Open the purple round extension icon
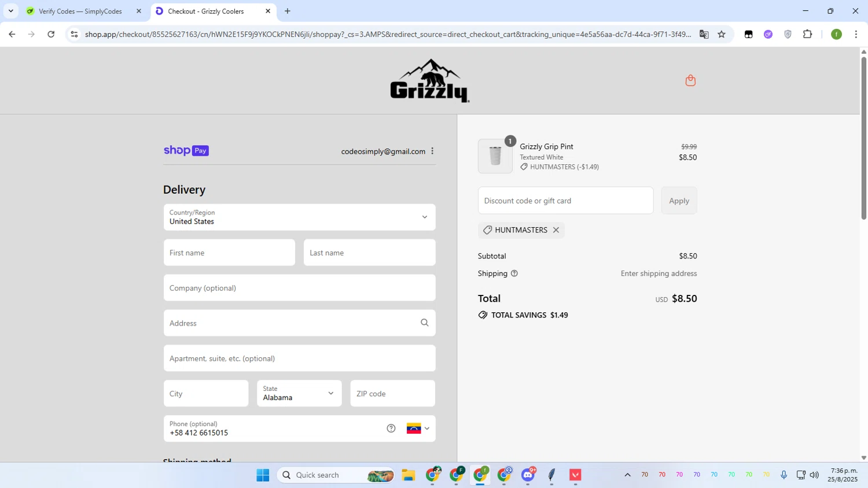The image size is (868, 488). 768,34
